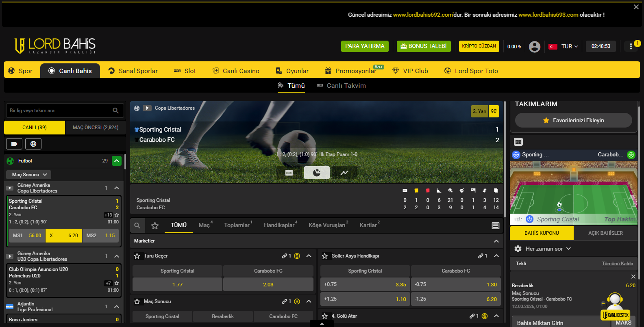Select the X draw odds 6.20 in sidebar
Image resolution: width=644 pixels, height=327 pixels.
[64, 236]
